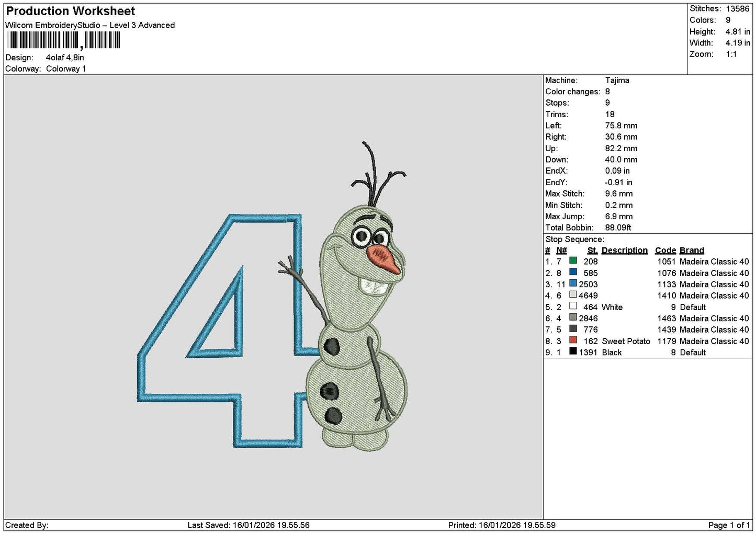Click the 'Description' column header
756x534 pixels.
(625, 251)
